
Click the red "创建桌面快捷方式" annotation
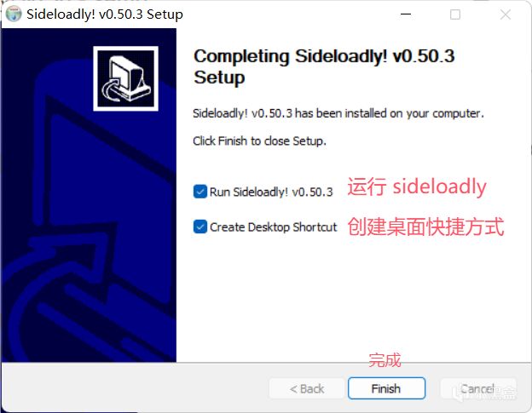[425, 227]
